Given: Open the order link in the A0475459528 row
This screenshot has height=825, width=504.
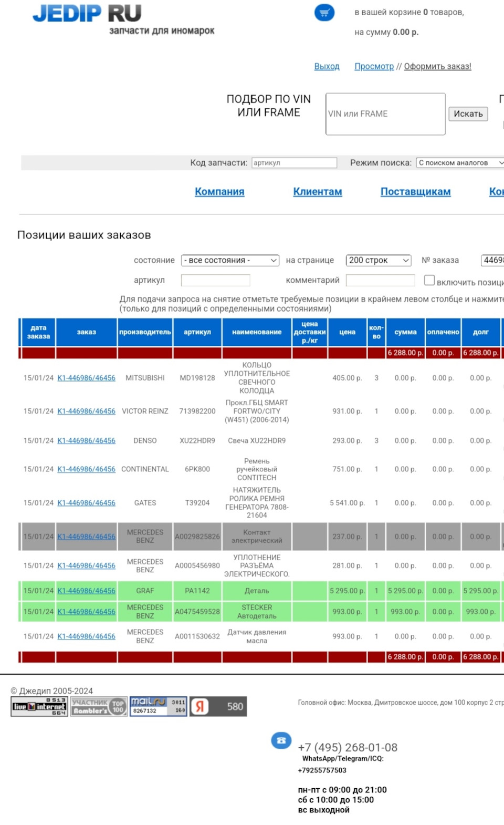Looking at the screenshot, I should pyautogui.click(x=86, y=612).
